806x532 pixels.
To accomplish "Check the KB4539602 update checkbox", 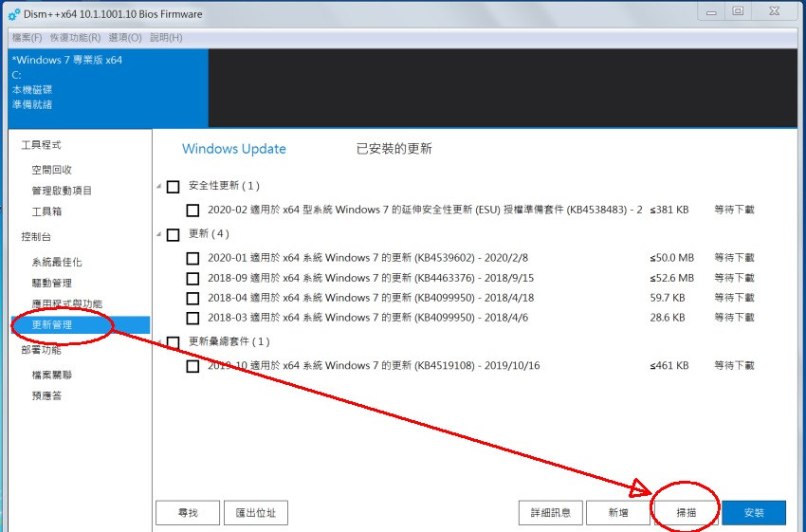I will coord(192,258).
